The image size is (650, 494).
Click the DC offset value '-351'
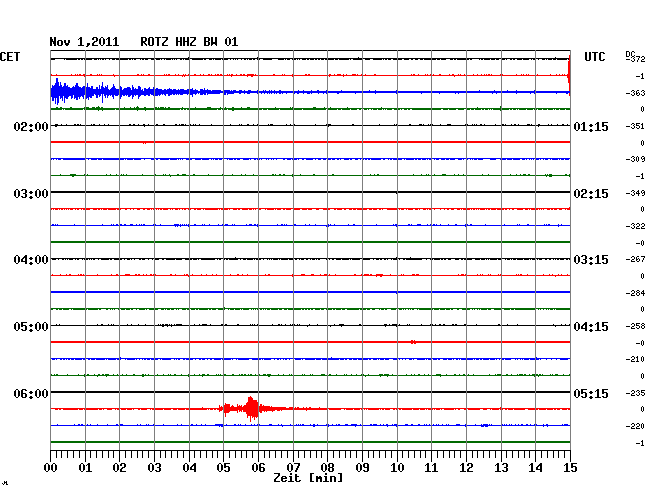pyautogui.click(x=635, y=126)
